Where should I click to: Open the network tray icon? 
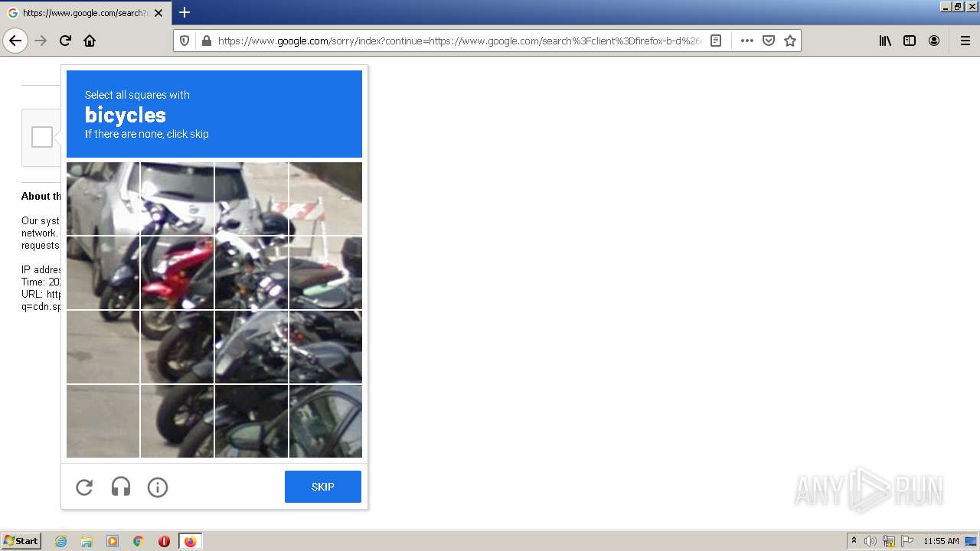pos(889,541)
